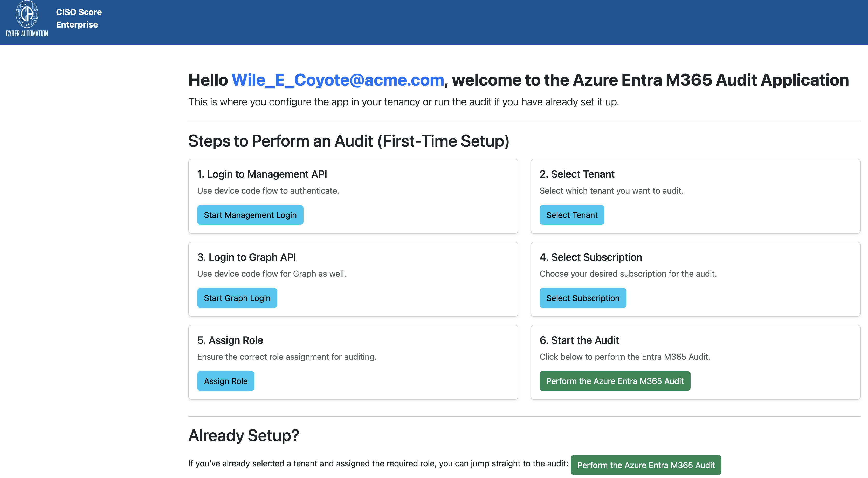Click the "4. Select Subscription" heading
868x478 pixels.
point(591,257)
